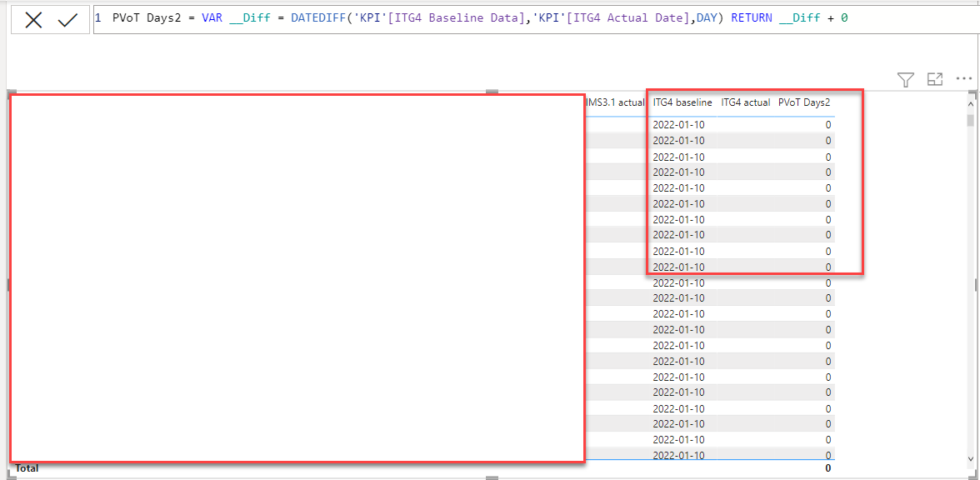980x480 pixels.
Task: Click the RETURN keyword in the formula
Action: pos(752,18)
